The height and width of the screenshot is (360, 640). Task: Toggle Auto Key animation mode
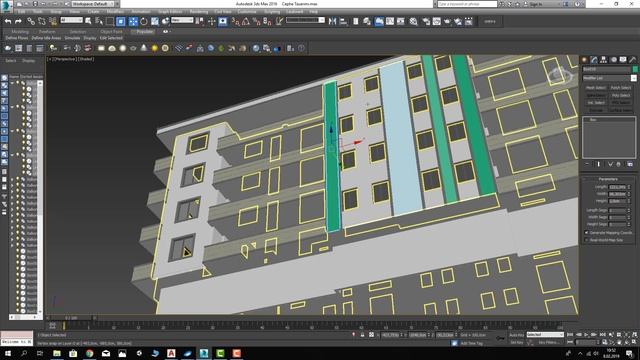point(517,335)
